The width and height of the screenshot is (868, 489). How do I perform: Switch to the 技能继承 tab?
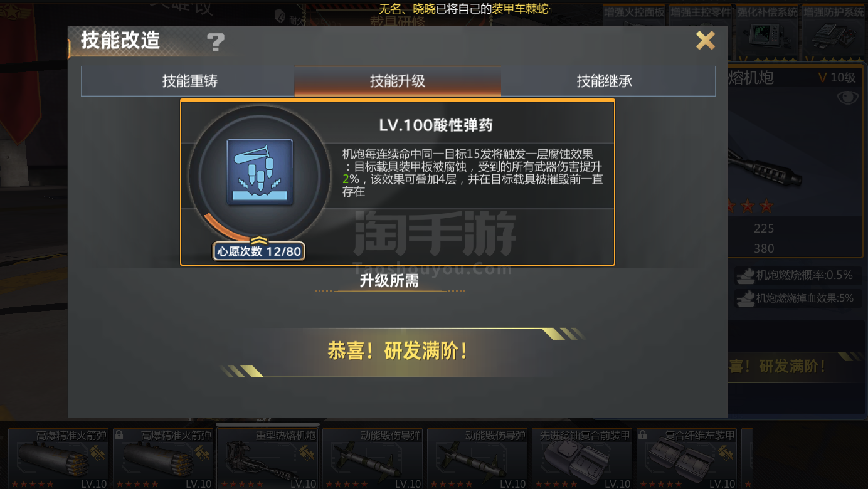coord(605,81)
